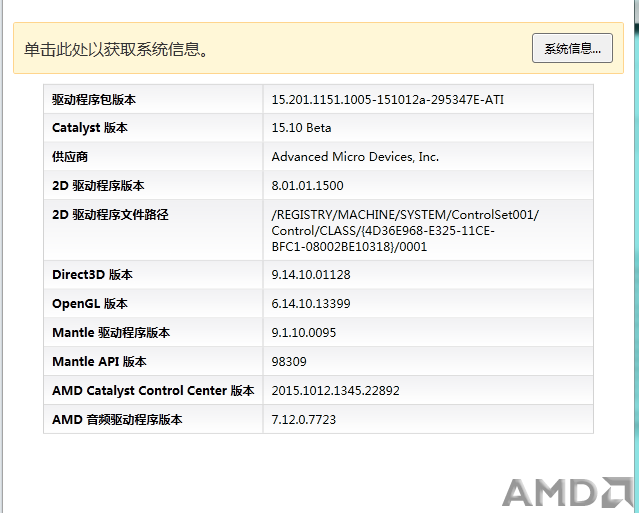
Task: Select the 2D 驱动程序版本 label
Action: click(x=98, y=185)
